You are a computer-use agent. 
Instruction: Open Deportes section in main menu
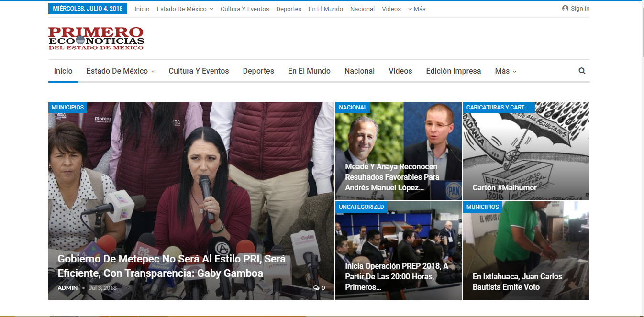(258, 71)
